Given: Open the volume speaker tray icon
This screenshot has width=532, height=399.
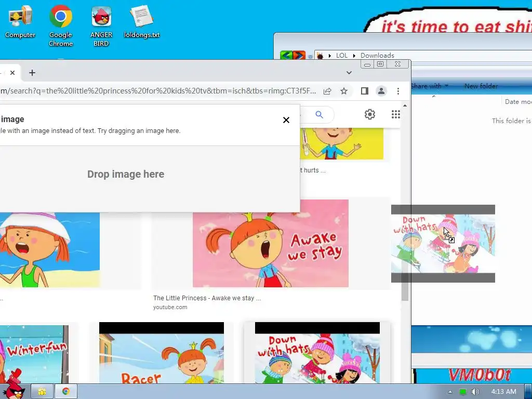Looking at the screenshot, I should click(475, 392).
